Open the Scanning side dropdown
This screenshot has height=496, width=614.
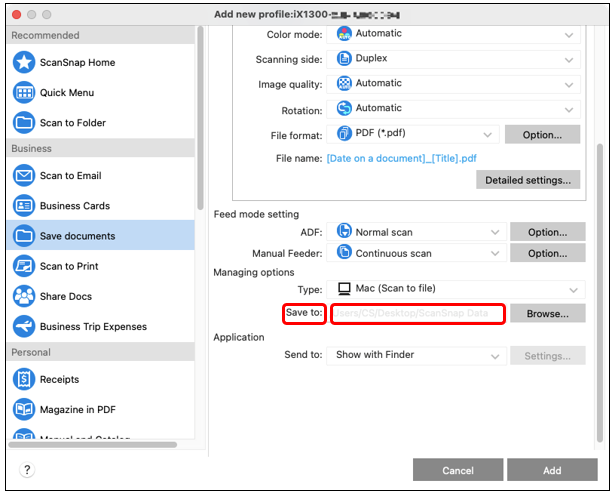coord(453,59)
